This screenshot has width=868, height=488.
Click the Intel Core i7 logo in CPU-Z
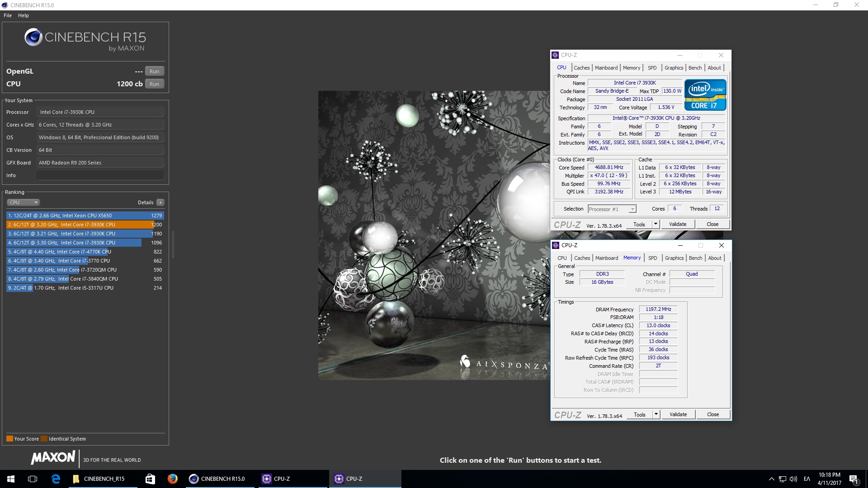coord(705,94)
